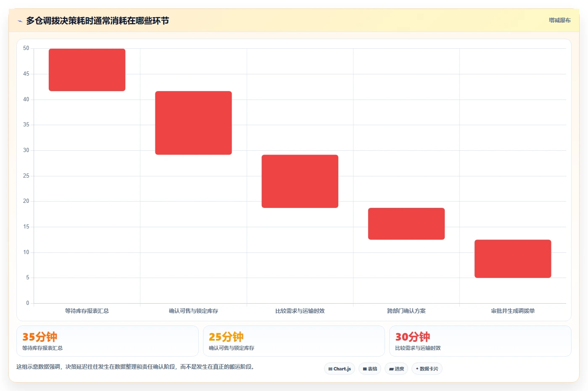The width and height of the screenshot is (588, 391).
Task: Click the 增减瀑布 label in header
Action: tap(559, 20)
